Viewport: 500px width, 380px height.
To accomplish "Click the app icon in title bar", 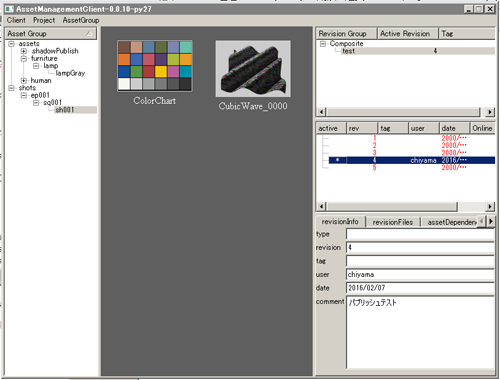I will pos(9,9).
